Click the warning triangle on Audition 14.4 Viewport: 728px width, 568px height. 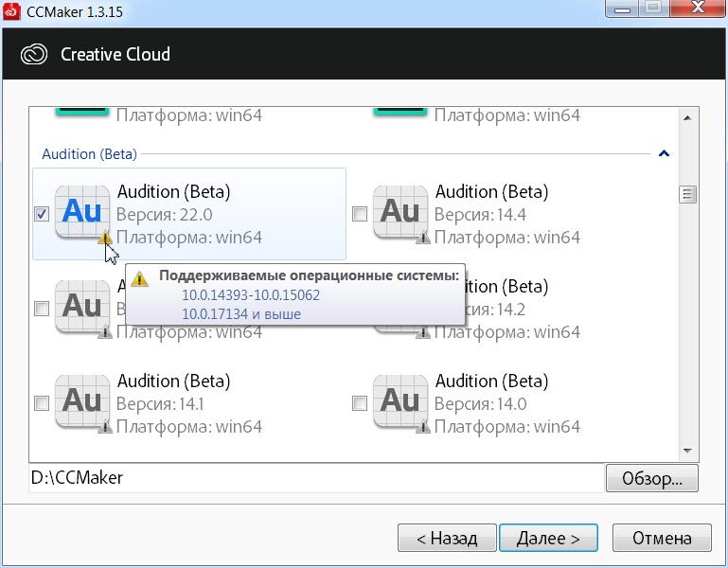coord(423,239)
